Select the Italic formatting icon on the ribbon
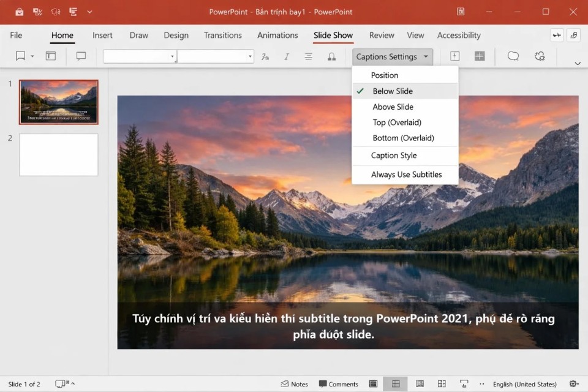The image size is (588, 392). point(286,56)
